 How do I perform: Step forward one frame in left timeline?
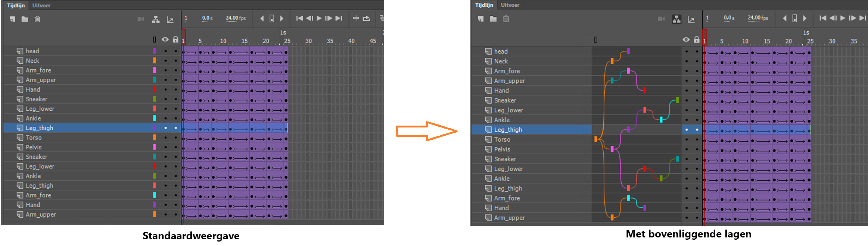[x=329, y=18]
